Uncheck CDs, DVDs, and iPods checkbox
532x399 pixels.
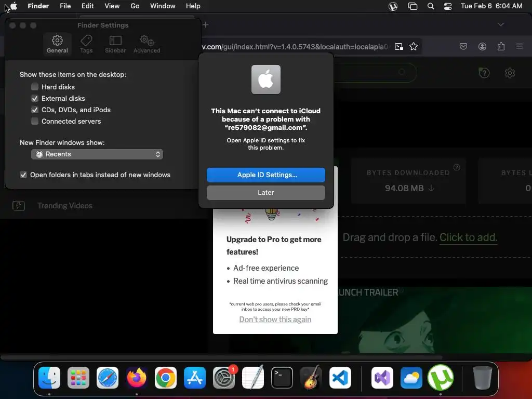point(35,110)
